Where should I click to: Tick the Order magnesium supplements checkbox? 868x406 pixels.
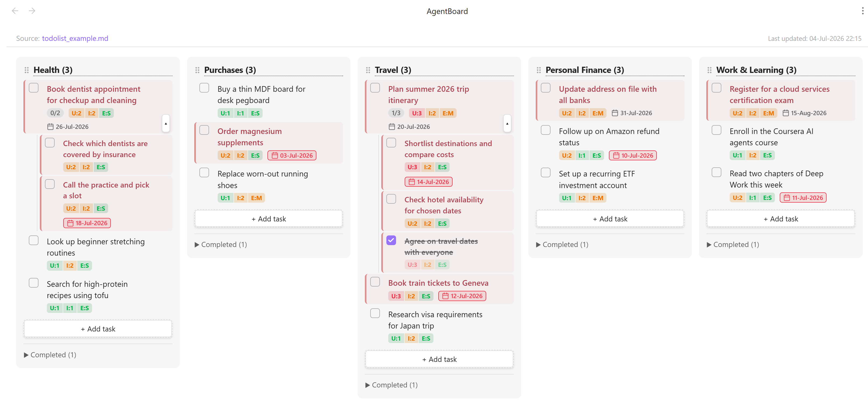(x=204, y=130)
